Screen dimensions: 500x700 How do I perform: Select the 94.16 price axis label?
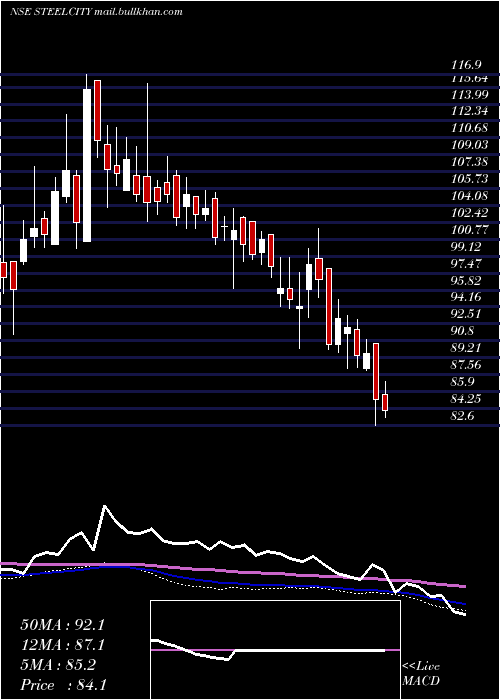tap(466, 297)
